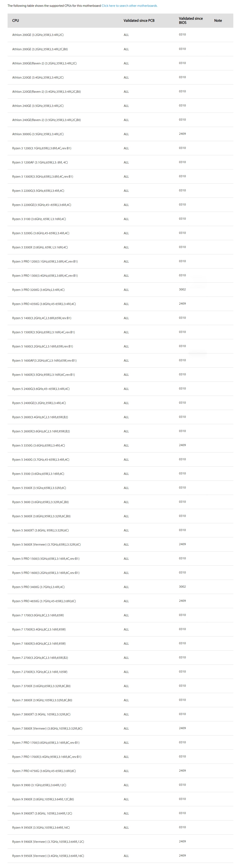Click the CPU column header
Viewport: 237px width, 868px height.
(x=16, y=21)
